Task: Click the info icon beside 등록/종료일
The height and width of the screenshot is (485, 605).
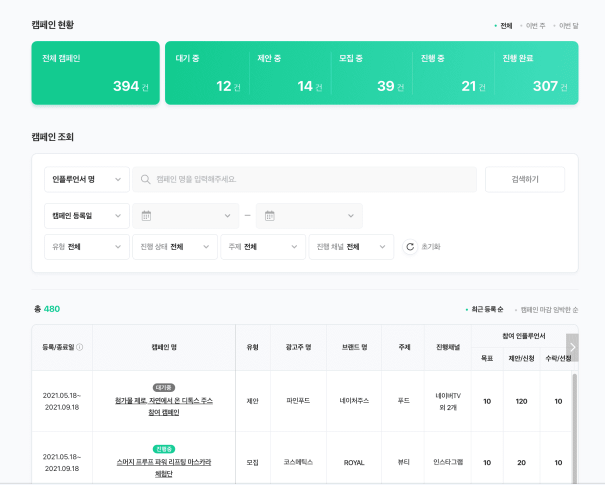Action: [79, 347]
